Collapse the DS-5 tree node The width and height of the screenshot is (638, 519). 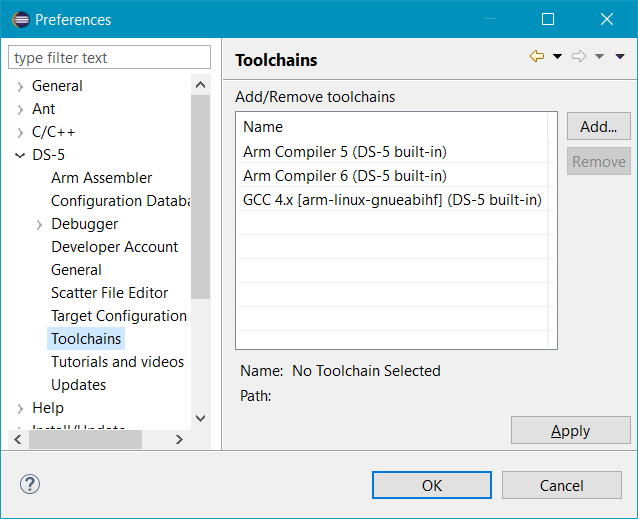tap(20, 156)
